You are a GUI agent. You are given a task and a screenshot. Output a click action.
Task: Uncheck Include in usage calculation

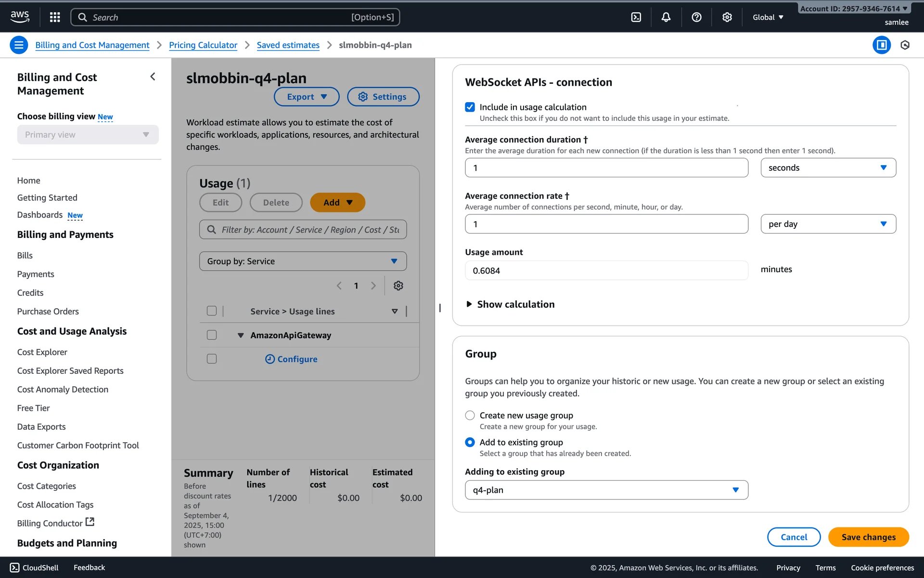(470, 107)
